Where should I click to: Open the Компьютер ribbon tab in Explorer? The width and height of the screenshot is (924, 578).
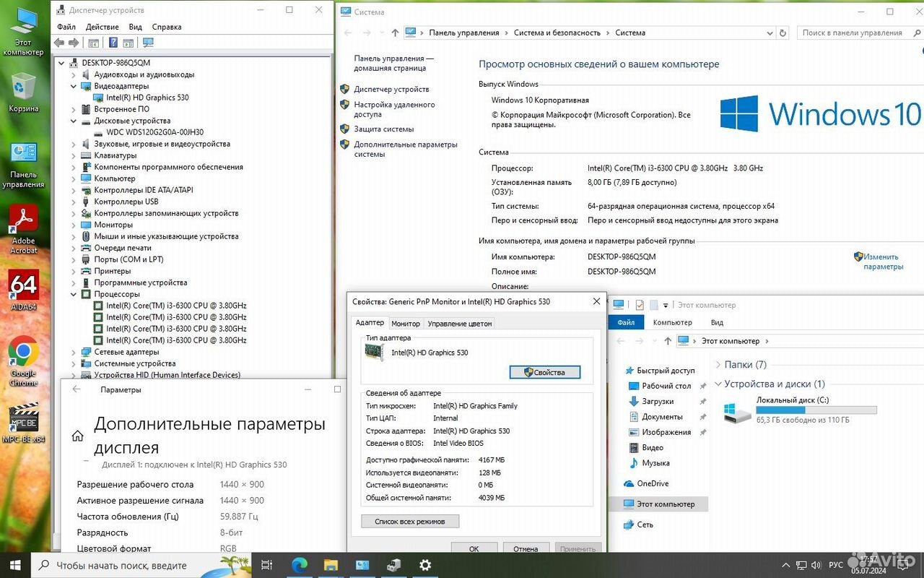pos(672,322)
